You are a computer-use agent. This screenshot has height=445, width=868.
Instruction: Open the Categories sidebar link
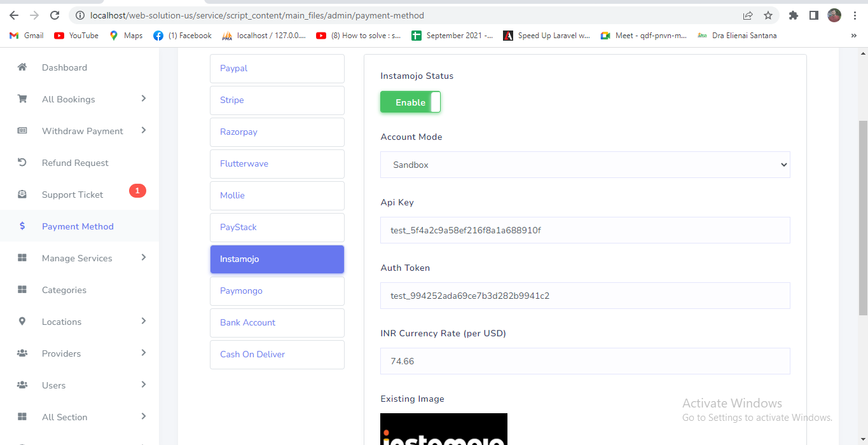(x=64, y=290)
